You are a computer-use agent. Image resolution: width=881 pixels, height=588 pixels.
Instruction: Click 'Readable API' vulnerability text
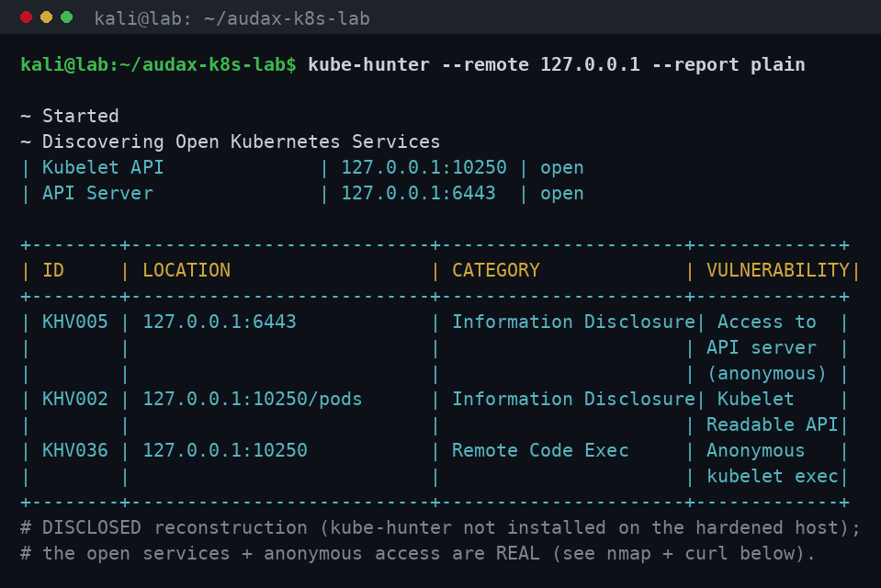[772, 425]
